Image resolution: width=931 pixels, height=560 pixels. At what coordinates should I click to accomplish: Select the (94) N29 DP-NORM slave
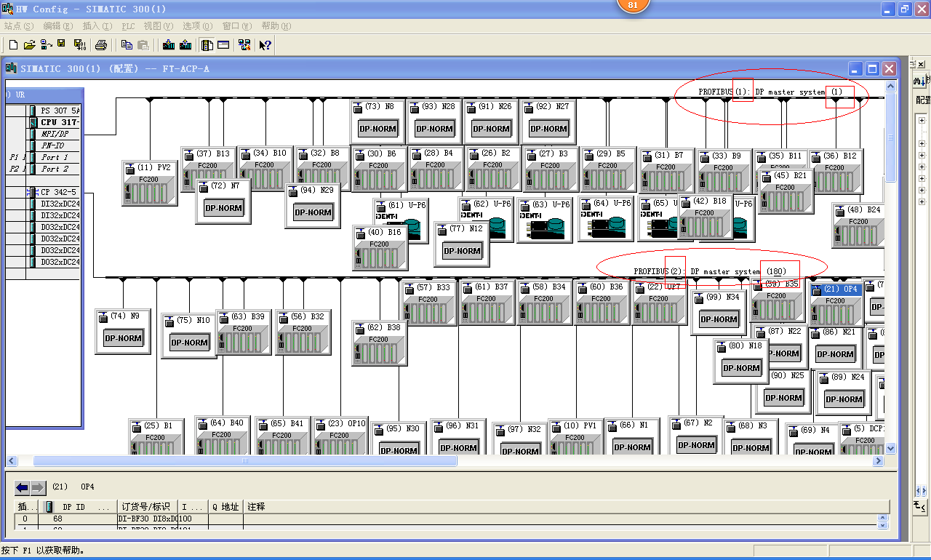click(313, 206)
